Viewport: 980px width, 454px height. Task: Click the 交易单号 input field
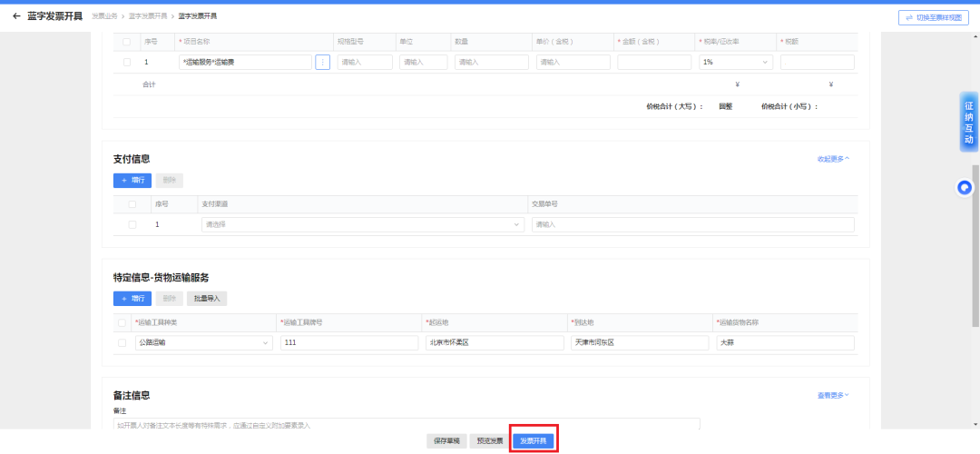[x=693, y=224]
